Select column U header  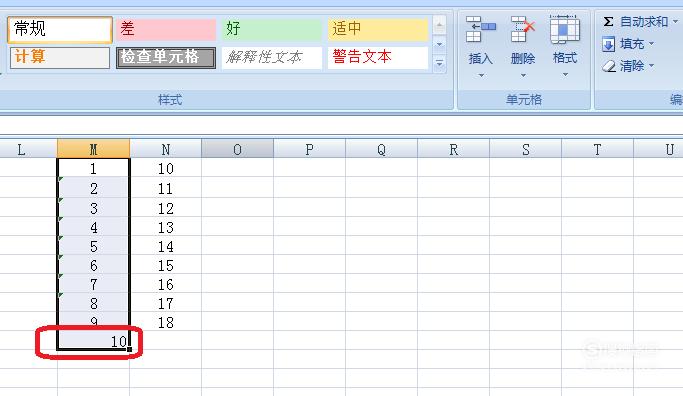tap(659, 149)
